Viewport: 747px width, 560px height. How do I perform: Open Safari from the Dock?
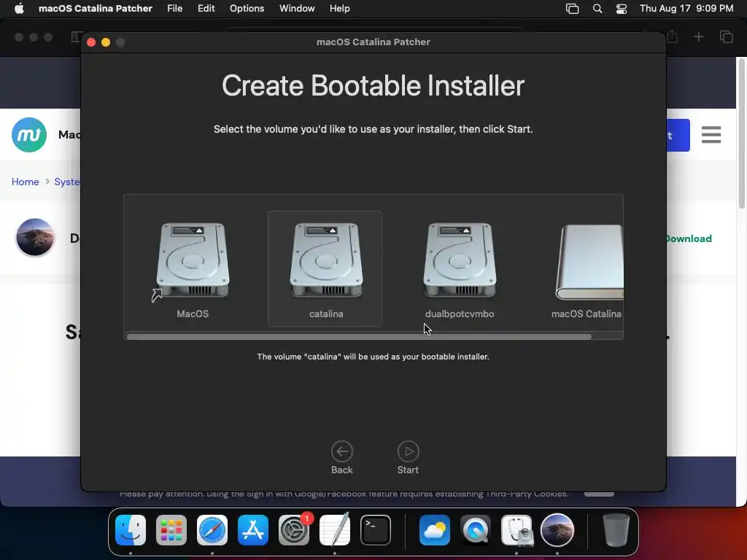pyautogui.click(x=212, y=530)
